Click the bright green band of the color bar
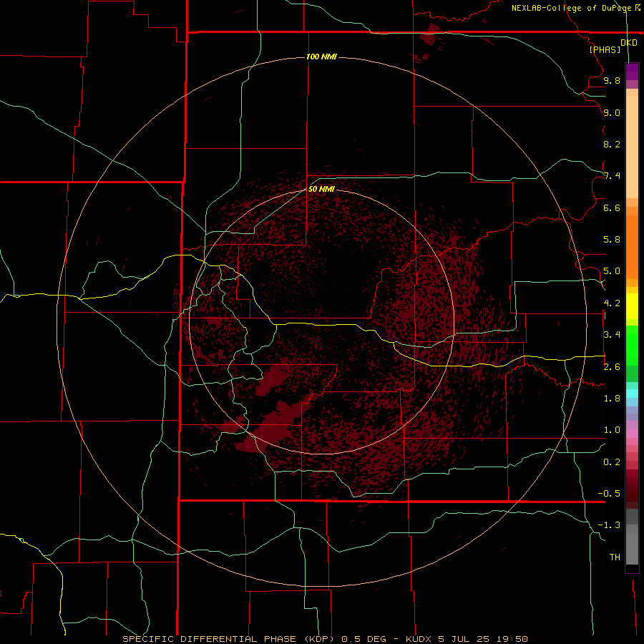The width and height of the screenshot is (644, 644). pyautogui.click(x=632, y=345)
